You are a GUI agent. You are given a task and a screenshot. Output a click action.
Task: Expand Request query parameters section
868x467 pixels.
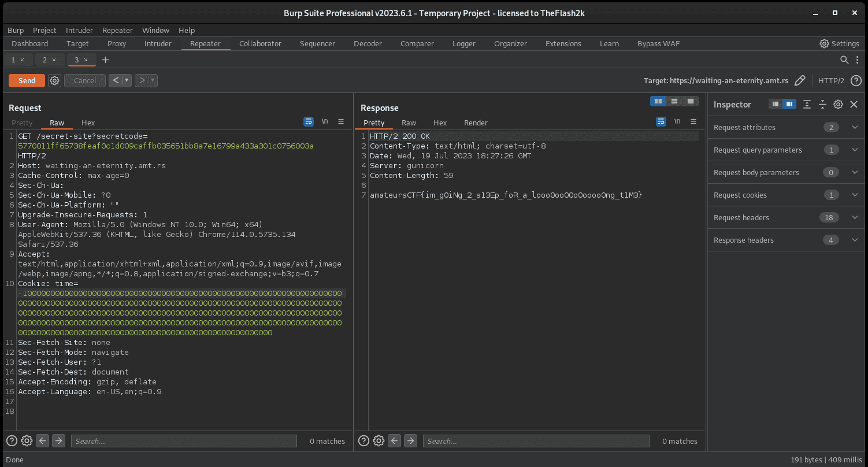pos(855,150)
